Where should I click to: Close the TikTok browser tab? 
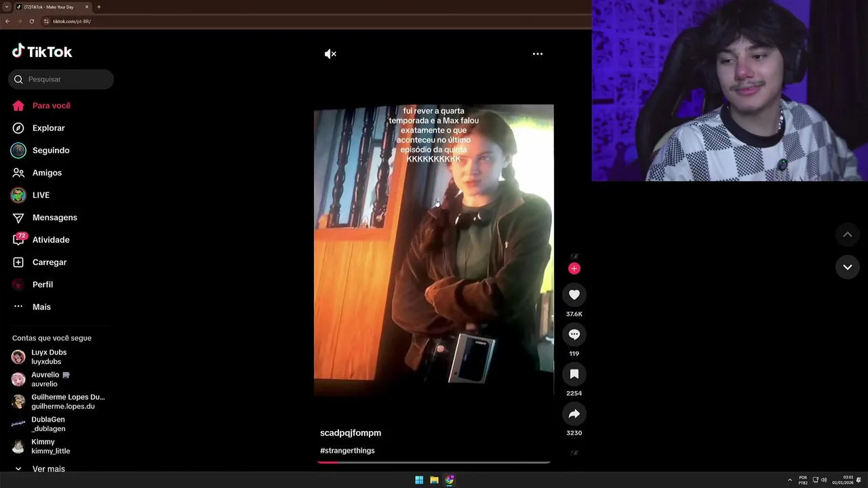coord(87,7)
